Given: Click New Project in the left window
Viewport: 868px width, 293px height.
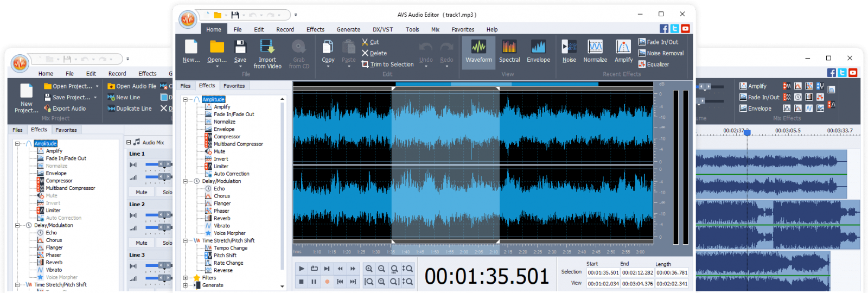Looking at the screenshot, I should tap(27, 98).
